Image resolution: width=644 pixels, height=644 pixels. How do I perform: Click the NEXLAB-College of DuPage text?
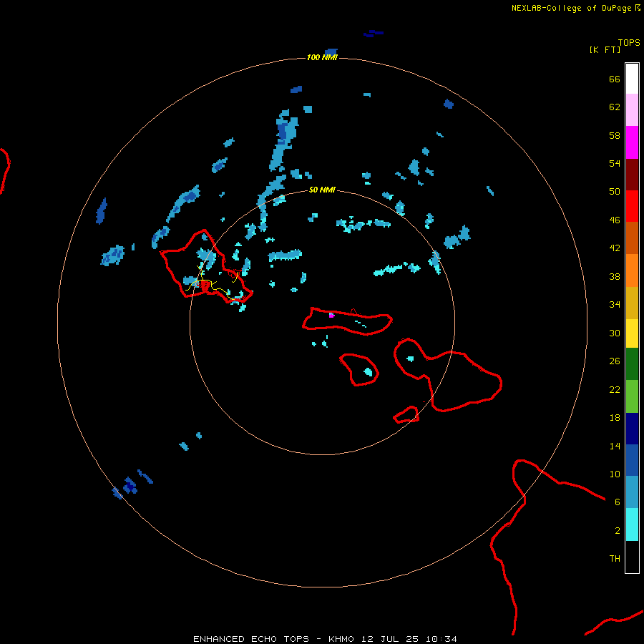pyautogui.click(x=571, y=8)
